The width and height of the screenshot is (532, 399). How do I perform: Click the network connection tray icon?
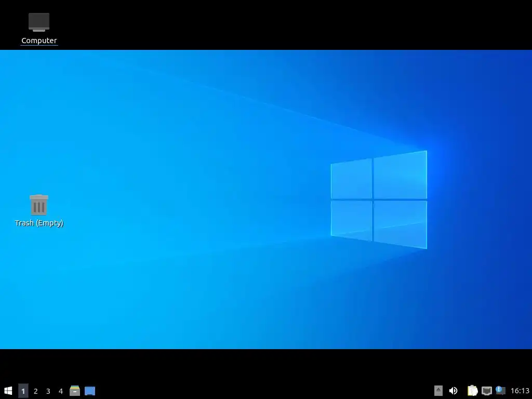click(486, 391)
